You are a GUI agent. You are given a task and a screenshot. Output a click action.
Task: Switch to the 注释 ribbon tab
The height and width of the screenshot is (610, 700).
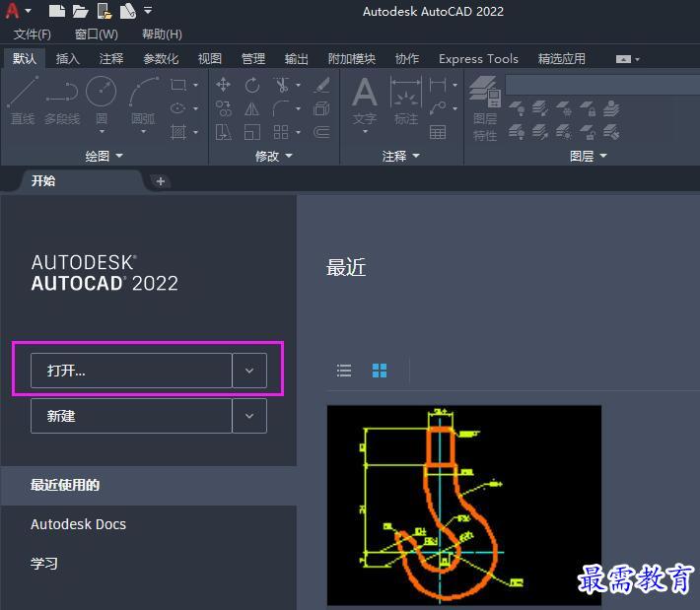click(x=111, y=58)
